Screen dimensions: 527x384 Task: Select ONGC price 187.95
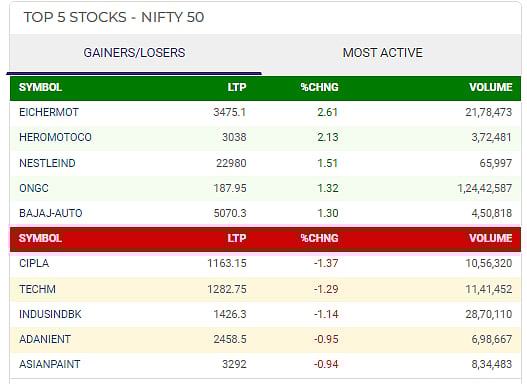(230, 188)
